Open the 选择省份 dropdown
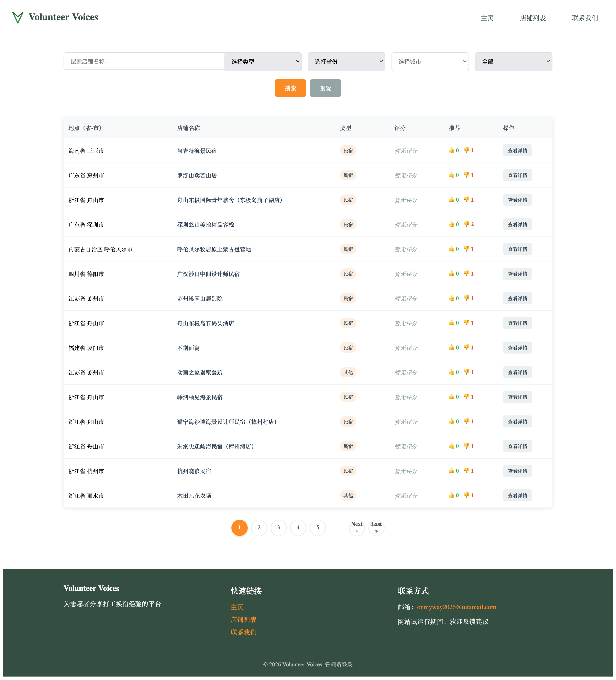 point(346,61)
